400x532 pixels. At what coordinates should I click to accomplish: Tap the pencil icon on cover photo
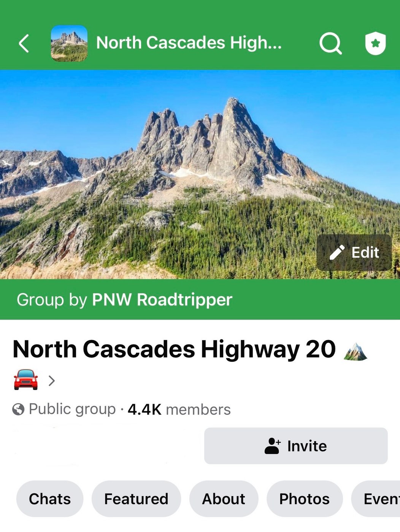click(x=337, y=252)
